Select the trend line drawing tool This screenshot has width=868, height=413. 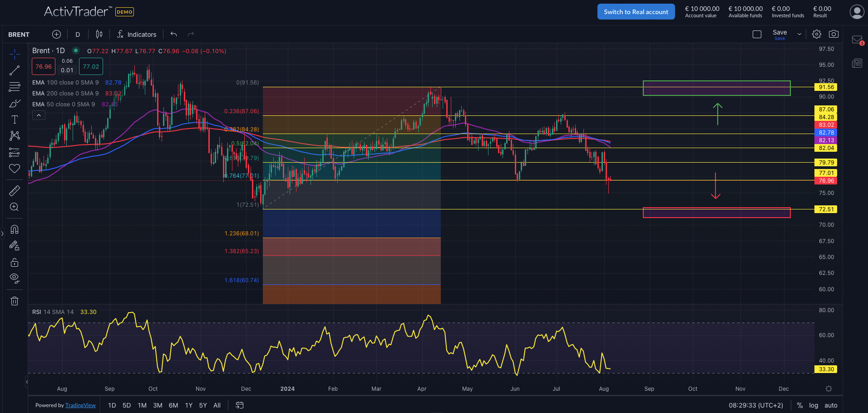tap(15, 70)
